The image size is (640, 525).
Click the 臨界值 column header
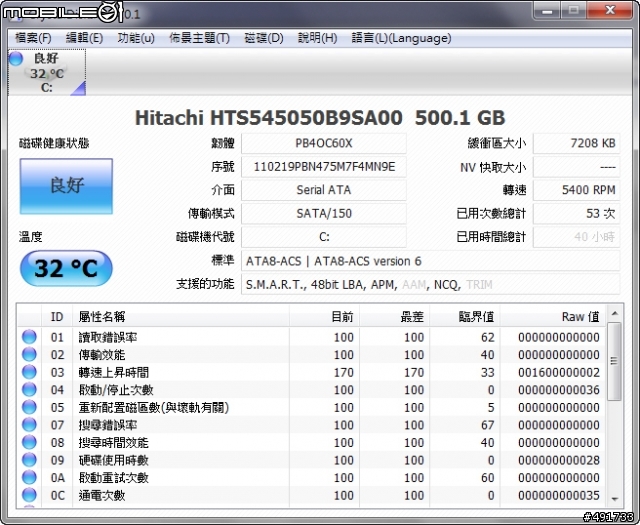465,316
